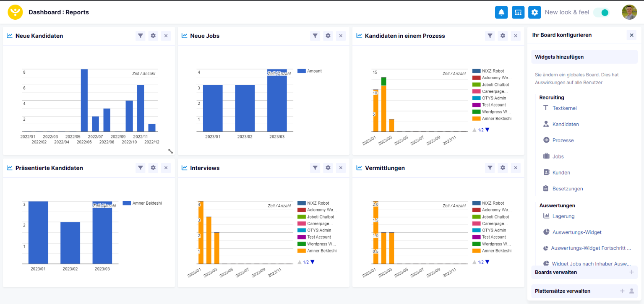The width and height of the screenshot is (644, 304).
Task: Open the dashboard board icon in header
Action: [x=518, y=12]
